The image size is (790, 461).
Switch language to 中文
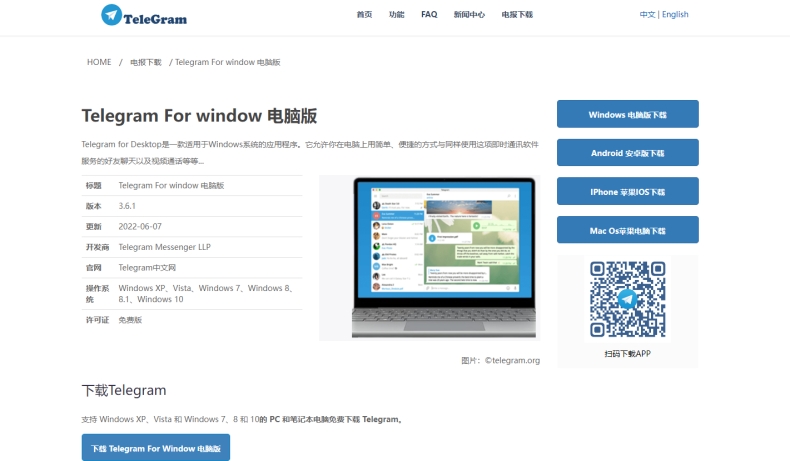(647, 15)
